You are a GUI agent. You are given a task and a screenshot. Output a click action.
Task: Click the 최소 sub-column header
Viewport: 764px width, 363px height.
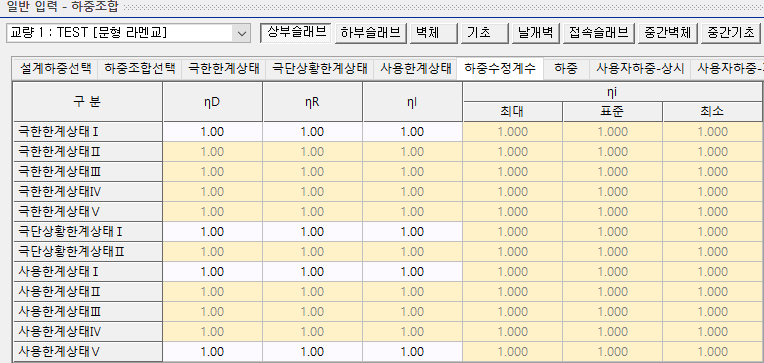click(x=713, y=112)
